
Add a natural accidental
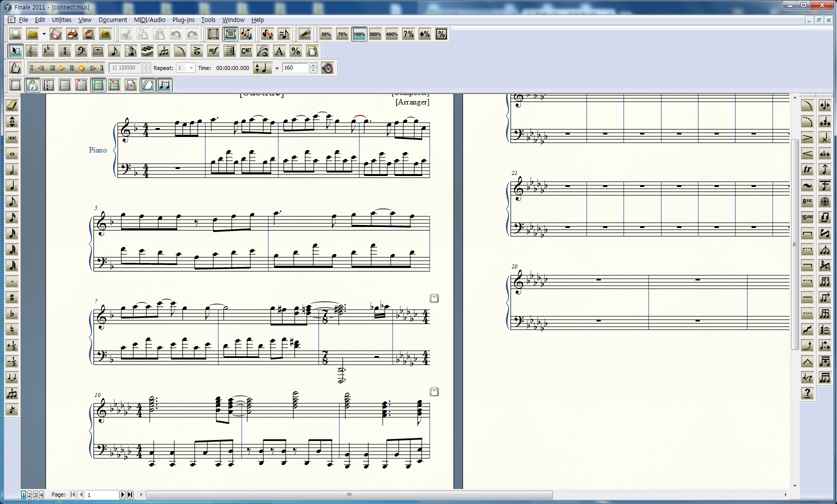12,329
